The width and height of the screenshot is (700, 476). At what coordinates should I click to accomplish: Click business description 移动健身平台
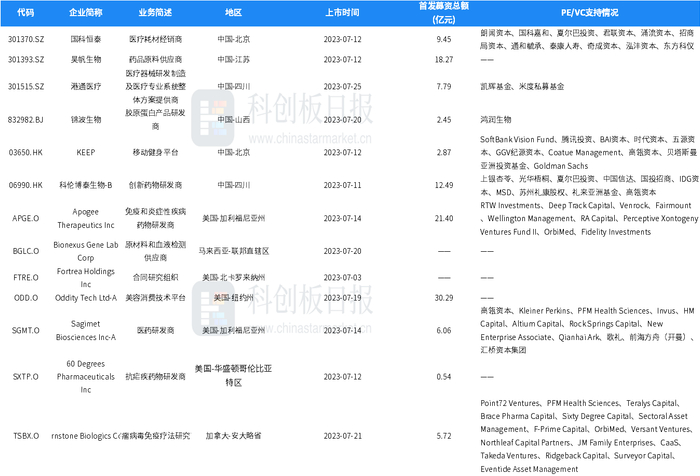[155, 152]
